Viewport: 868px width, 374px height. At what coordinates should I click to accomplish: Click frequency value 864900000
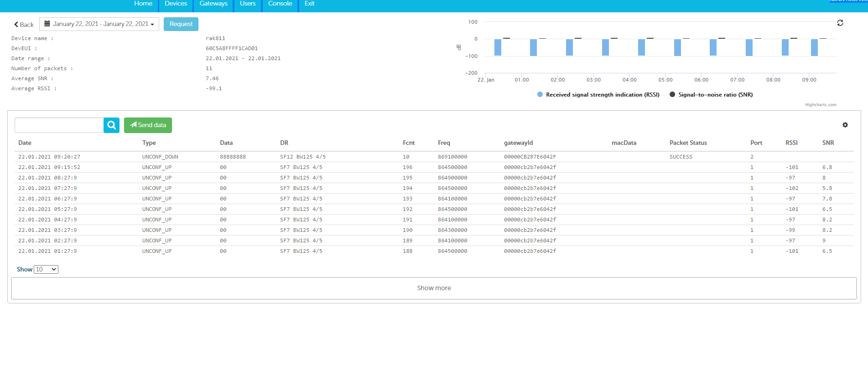click(x=452, y=178)
